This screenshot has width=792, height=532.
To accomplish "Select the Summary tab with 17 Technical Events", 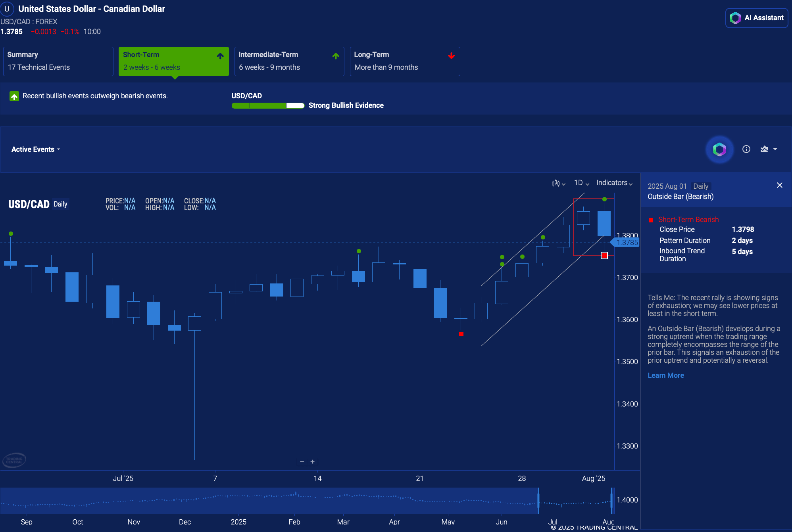I will click(x=58, y=61).
